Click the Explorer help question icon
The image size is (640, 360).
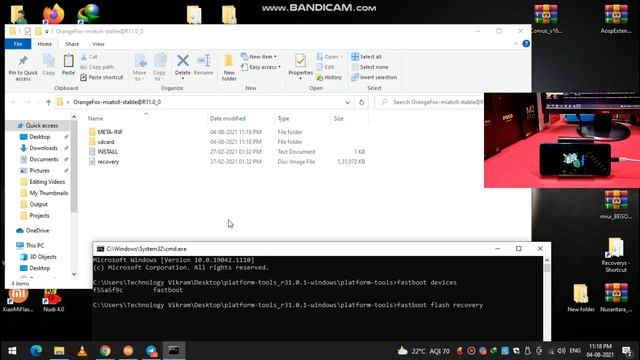[x=526, y=44]
